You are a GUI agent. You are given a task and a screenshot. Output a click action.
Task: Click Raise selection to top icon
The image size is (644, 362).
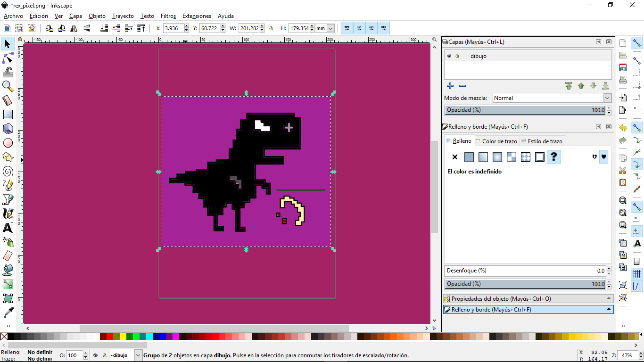[x=140, y=28]
